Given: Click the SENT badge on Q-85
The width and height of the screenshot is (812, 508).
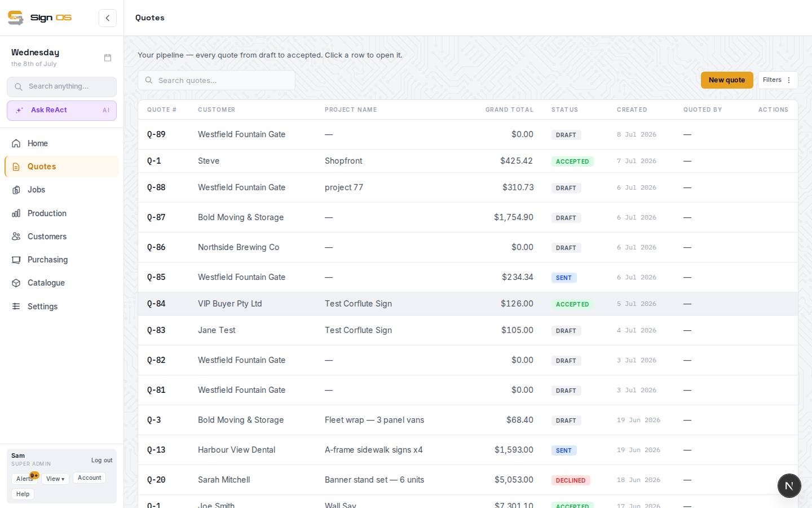Looking at the screenshot, I should click(564, 278).
